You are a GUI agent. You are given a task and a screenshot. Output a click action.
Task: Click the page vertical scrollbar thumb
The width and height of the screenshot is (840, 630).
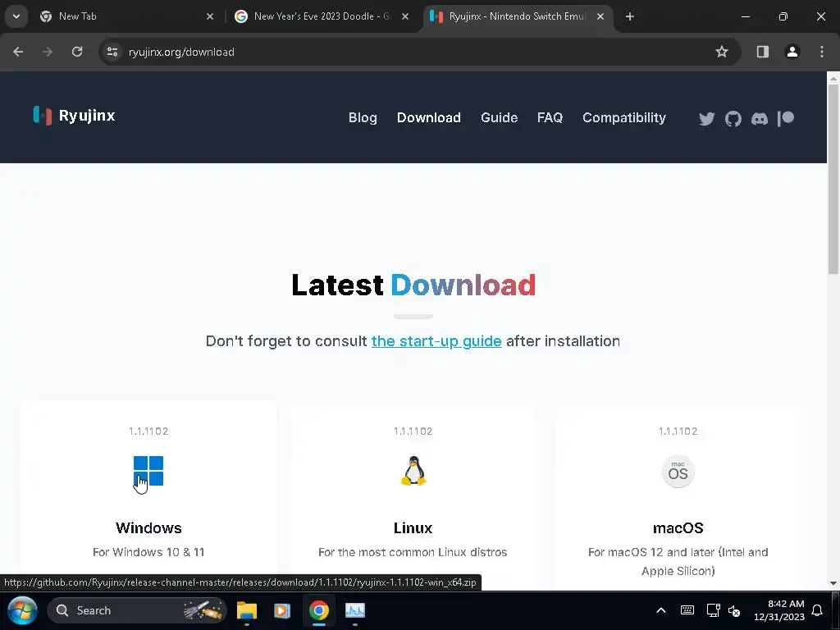[x=833, y=180]
